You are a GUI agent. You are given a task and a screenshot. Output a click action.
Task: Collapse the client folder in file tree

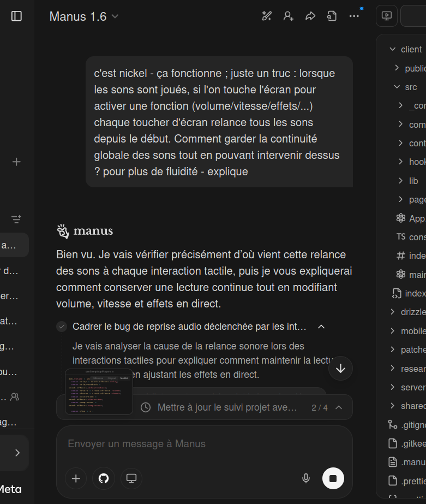[392, 49]
